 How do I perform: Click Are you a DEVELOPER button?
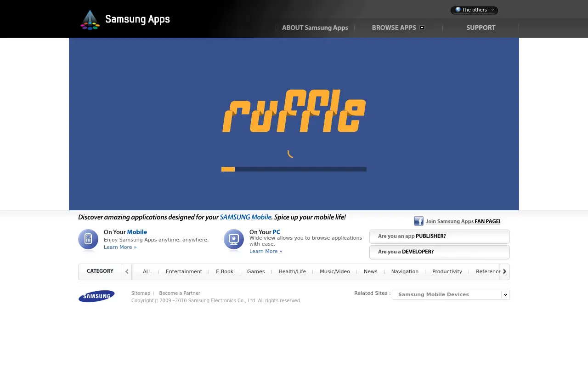[x=440, y=252]
